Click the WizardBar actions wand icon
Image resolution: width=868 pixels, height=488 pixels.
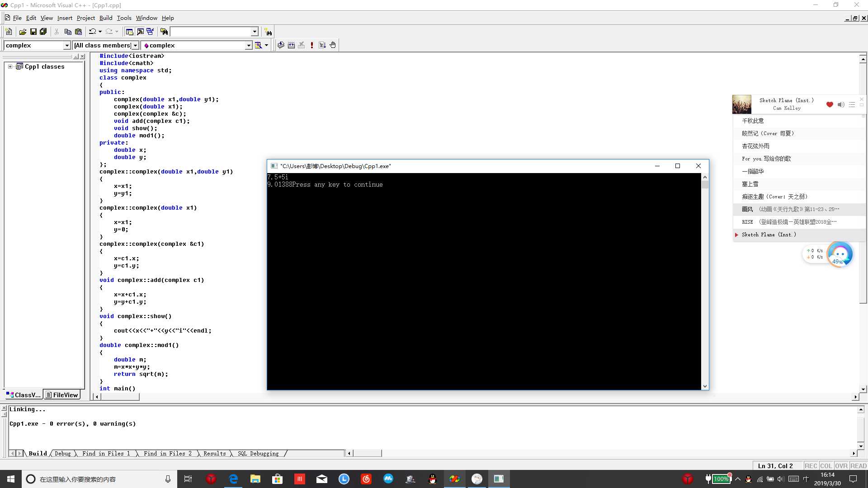click(x=258, y=45)
